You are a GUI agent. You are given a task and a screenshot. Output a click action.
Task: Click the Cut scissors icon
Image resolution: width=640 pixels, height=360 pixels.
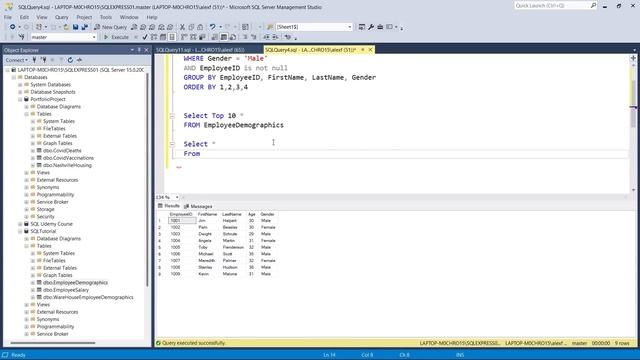click(182, 27)
